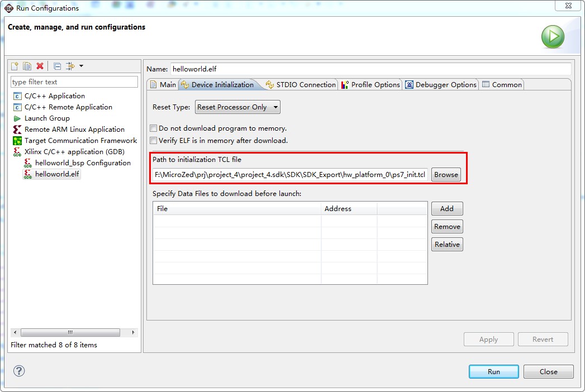This screenshot has width=585, height=392.
Task: Select C/C++ Application in the tree
Action: coord(54,96)
